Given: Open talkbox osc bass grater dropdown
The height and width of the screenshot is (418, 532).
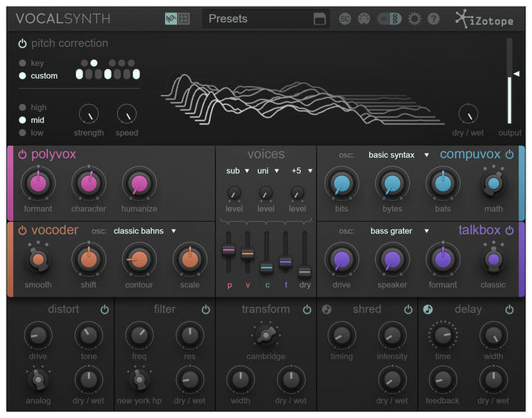Looking at the screenshot, I should (399, 231).
